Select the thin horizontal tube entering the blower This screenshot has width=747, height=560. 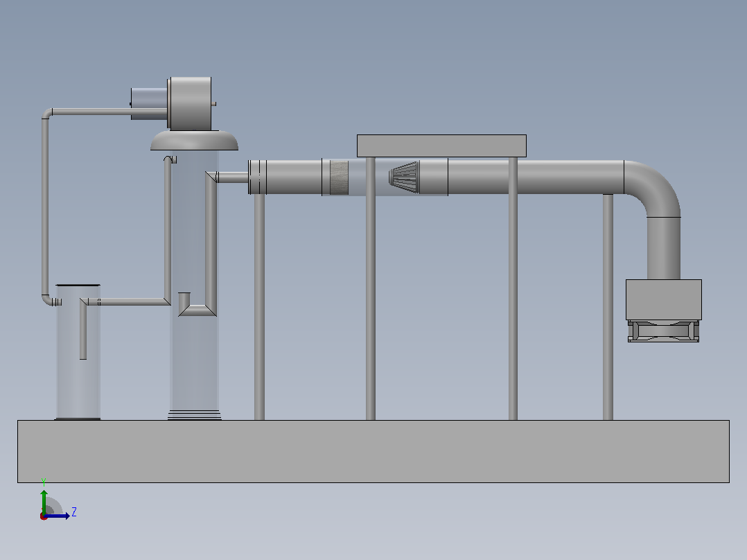coord(109,112)
